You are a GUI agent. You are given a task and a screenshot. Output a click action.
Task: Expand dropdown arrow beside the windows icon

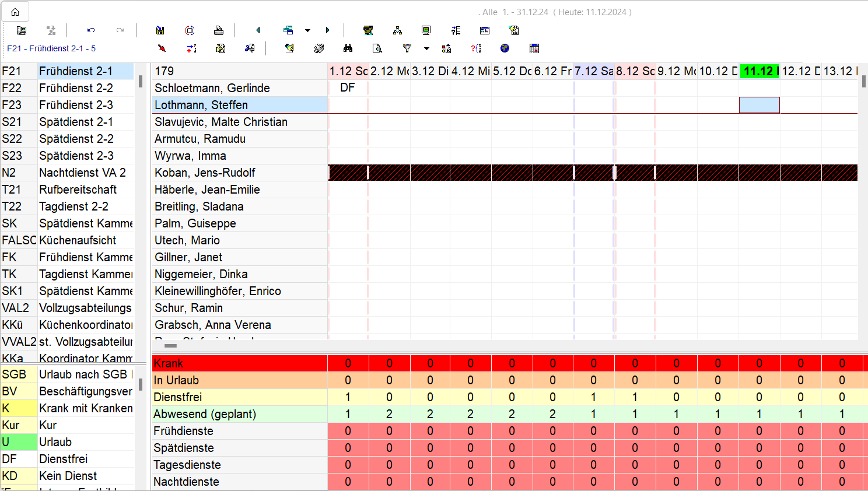[x=307, y=30]
